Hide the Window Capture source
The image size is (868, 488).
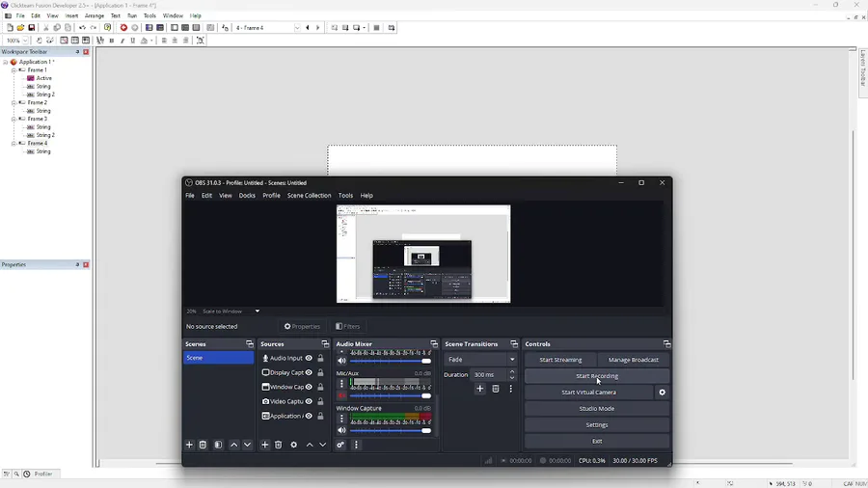[309, 387]
